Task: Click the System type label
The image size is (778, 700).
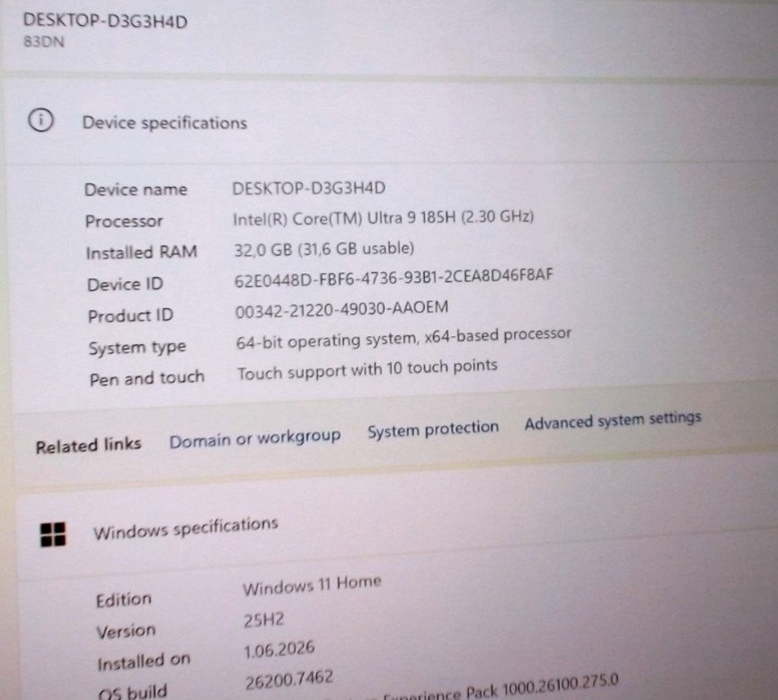Action: (137, 348)
